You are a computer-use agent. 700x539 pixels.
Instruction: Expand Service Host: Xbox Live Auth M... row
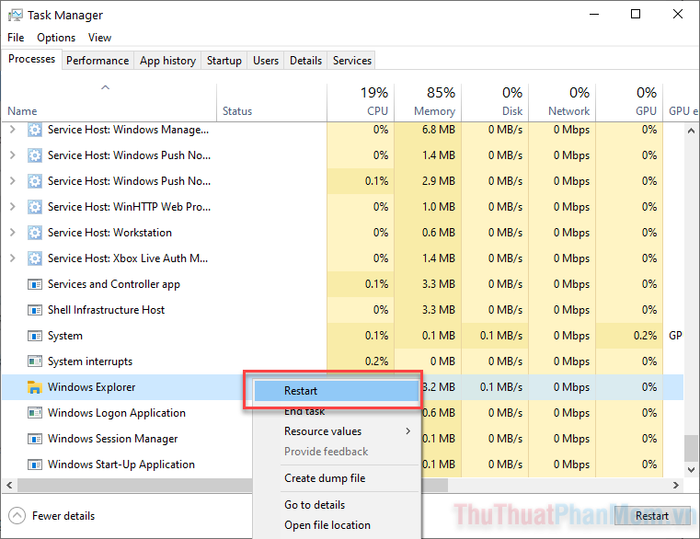[12, 258]
